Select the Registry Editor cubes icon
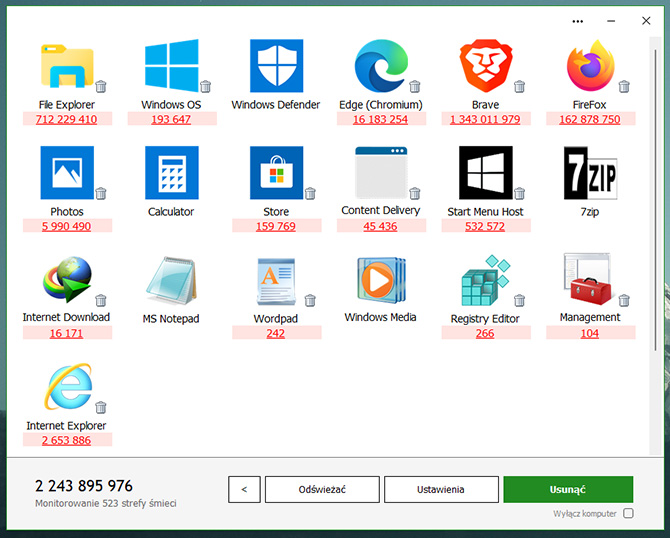Image resolution: width=670 pixels, height=538 pixels. coord(486,280)
